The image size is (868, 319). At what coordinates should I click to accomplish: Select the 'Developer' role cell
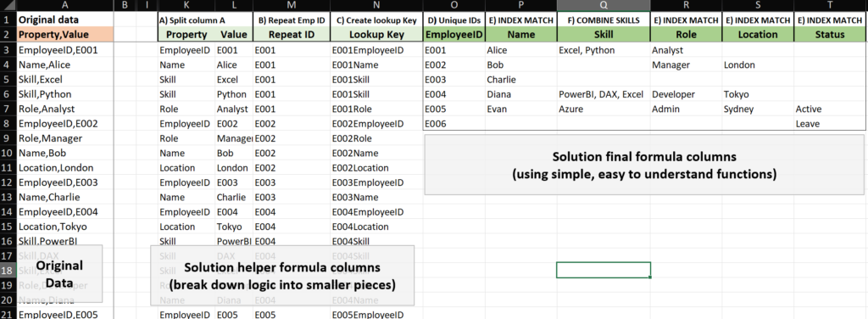[x=686, y=94]
